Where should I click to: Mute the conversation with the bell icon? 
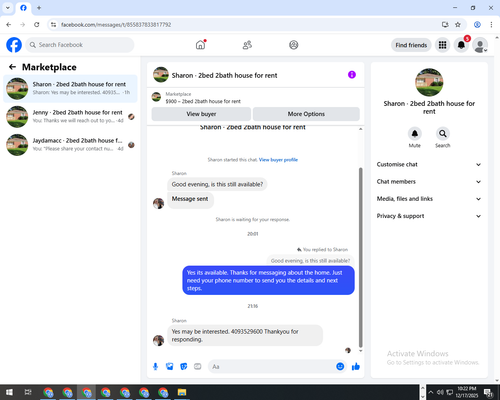click(x=415, y=134)
